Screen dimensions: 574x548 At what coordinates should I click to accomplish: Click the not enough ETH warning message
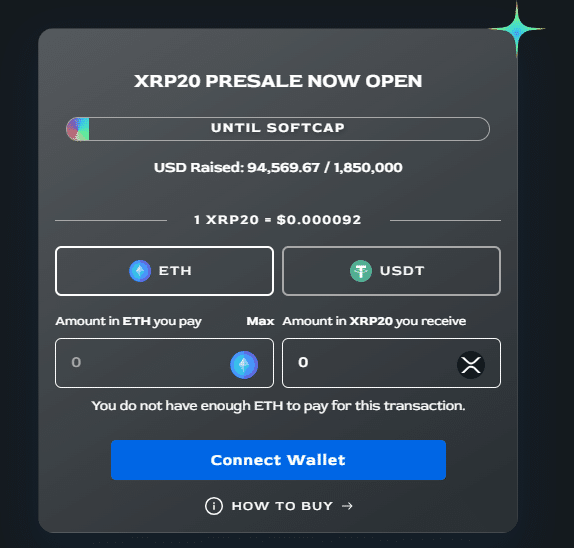[278, 406]
